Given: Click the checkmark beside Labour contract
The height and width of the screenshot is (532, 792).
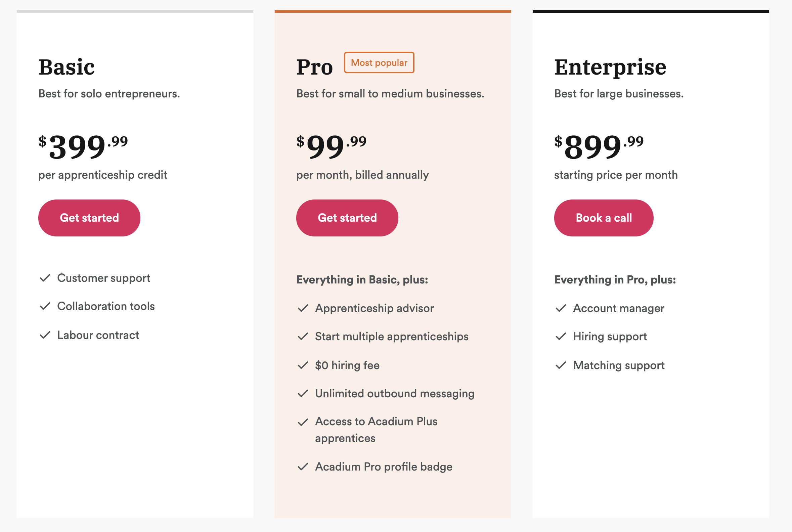Looking at the screenshot, I should click(x=45, y=335).
